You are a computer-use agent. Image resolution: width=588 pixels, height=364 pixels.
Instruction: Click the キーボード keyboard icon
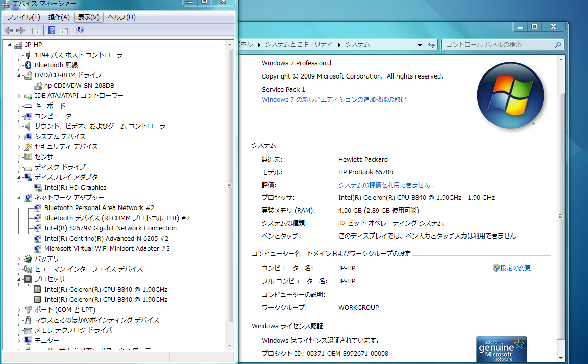(28, 106)
